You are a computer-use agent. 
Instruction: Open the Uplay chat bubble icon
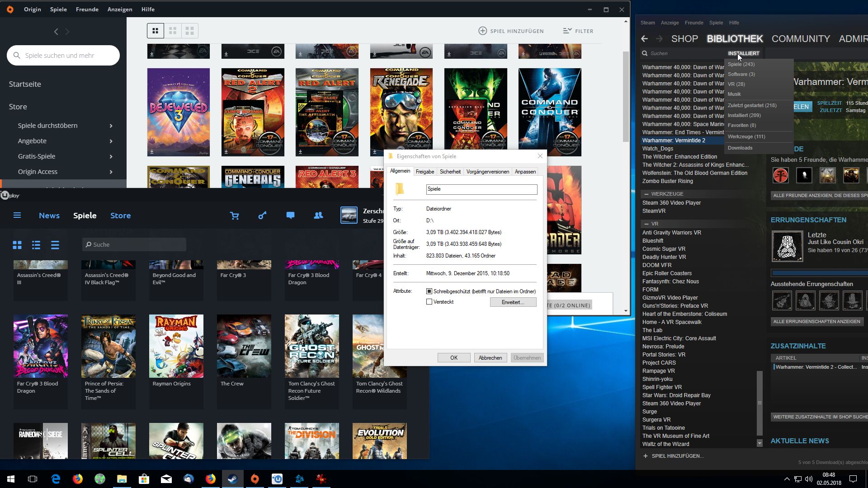coord(290,216)
